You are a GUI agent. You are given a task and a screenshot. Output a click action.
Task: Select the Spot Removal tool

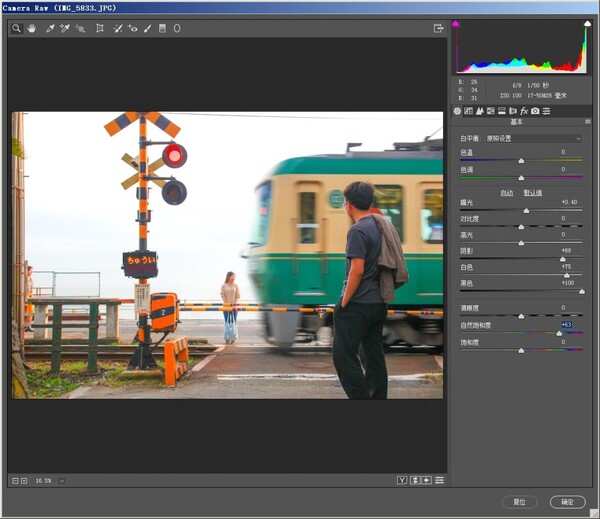point(118,28)
